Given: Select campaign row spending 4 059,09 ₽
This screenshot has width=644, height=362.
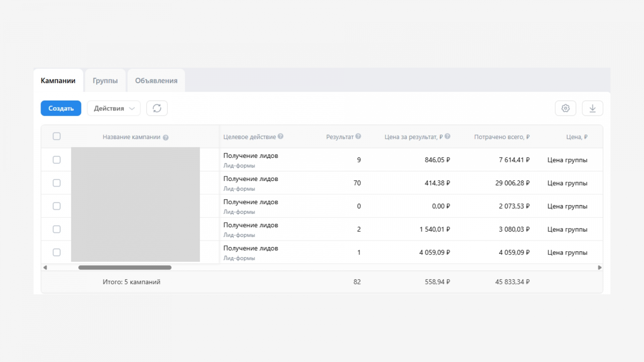Looking at the screenshot, I should point(57,253).
